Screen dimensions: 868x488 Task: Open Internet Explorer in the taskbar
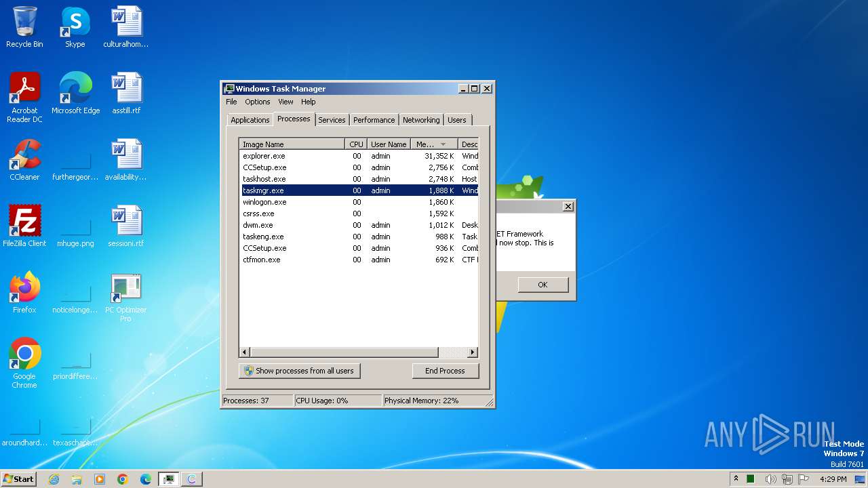click(54, 479)
